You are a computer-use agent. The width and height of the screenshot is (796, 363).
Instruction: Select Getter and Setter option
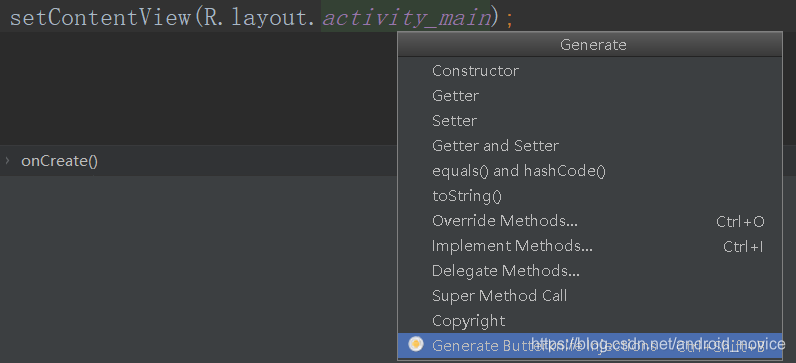[x=589, y=146]
